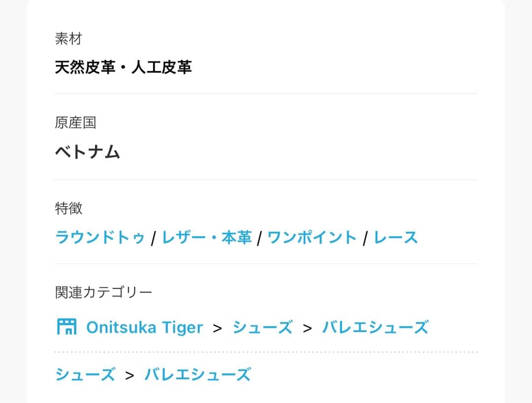532x403 pixels.
Task: Click the 天然皮革・人工皮革 material text
Action: tap(123, 67)
